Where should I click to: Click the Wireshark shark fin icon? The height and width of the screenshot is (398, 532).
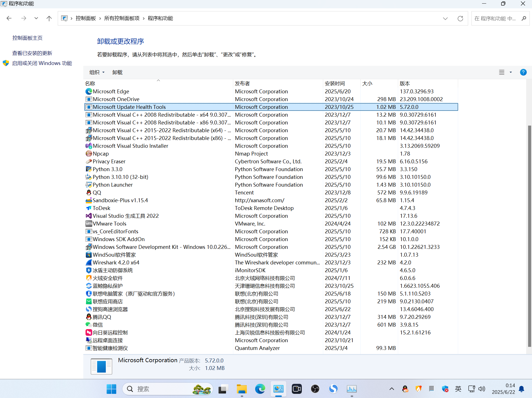pos(89,262)
